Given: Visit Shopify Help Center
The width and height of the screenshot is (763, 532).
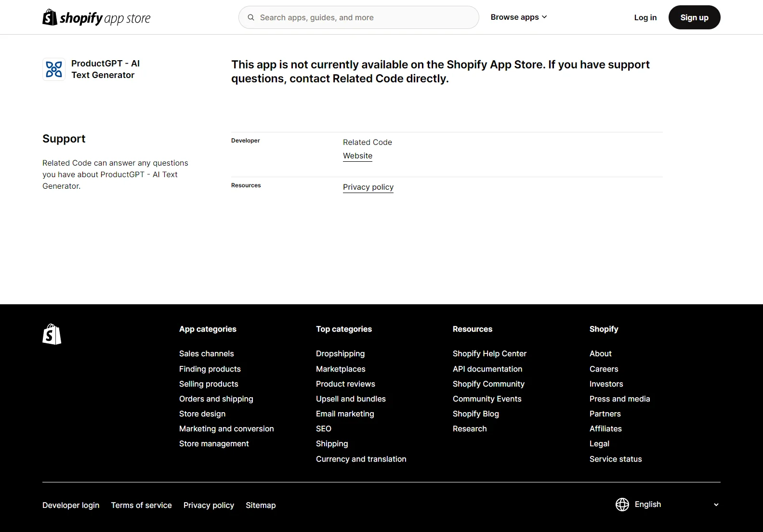Looking at the screenshot, I should [489, 354].
